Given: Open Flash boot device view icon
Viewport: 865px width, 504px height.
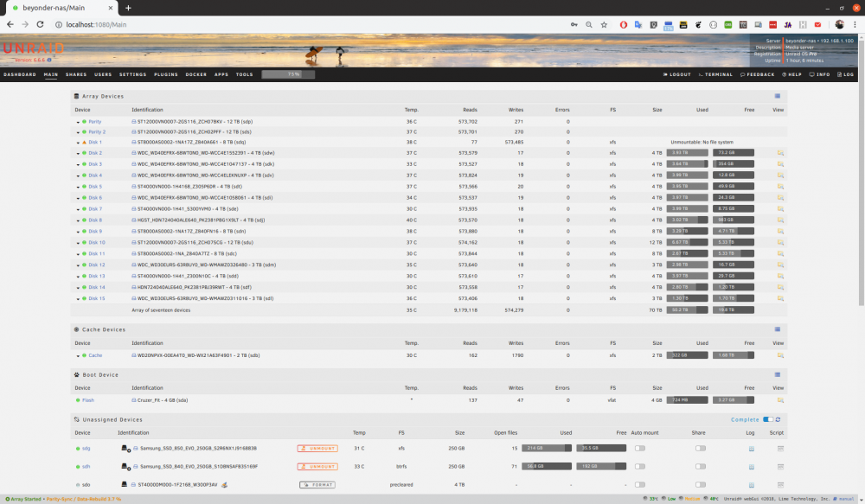Looking at the screenshot, I should click(780, 400).
